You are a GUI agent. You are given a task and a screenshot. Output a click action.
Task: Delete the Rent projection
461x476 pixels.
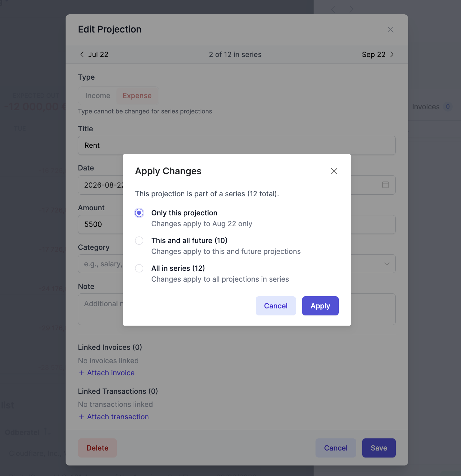[x=97, y=448]
